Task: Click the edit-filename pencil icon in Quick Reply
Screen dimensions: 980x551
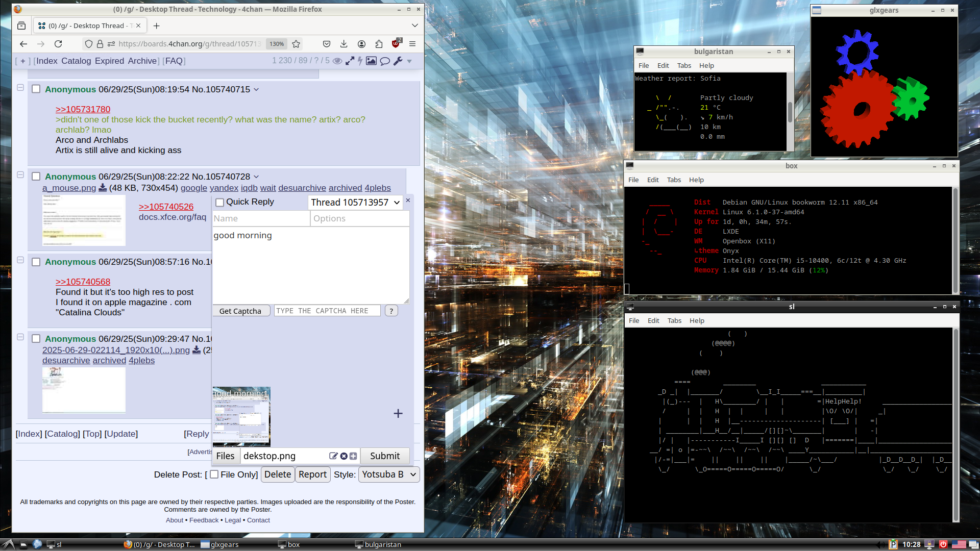Action: point(333,456)
